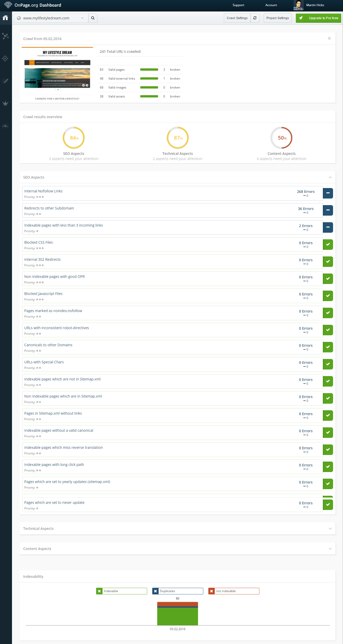Open the Support menu item
Viewport: 343px width, 644px height.
238,5
